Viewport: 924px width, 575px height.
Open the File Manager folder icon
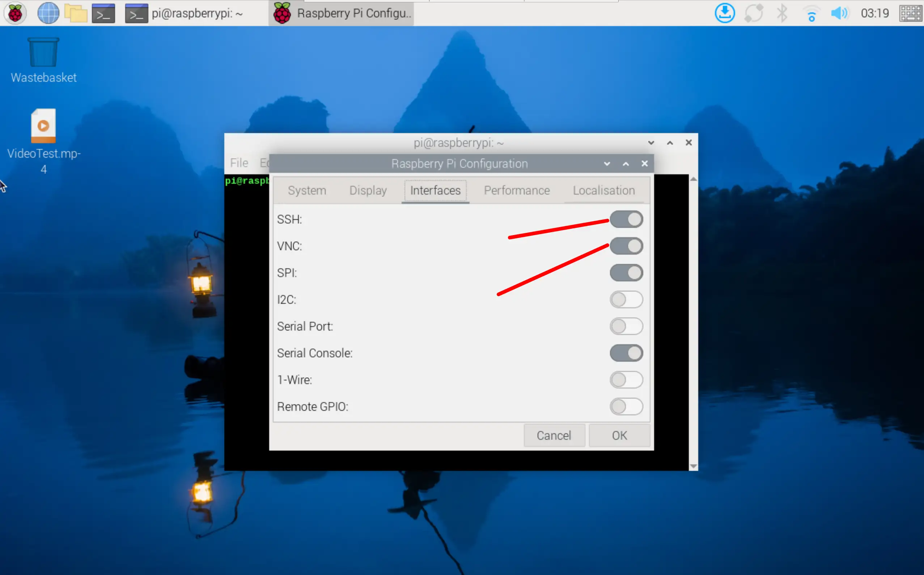76,13
